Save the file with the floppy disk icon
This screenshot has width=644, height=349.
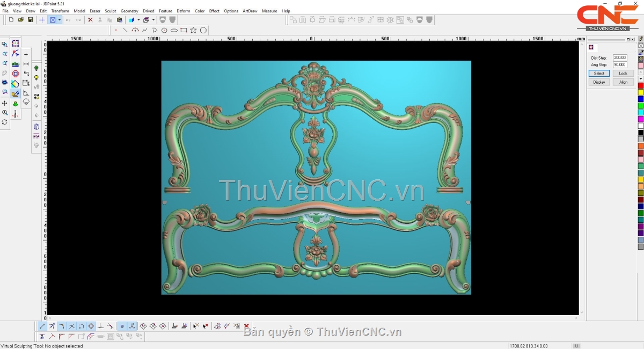tap(31, 20)
